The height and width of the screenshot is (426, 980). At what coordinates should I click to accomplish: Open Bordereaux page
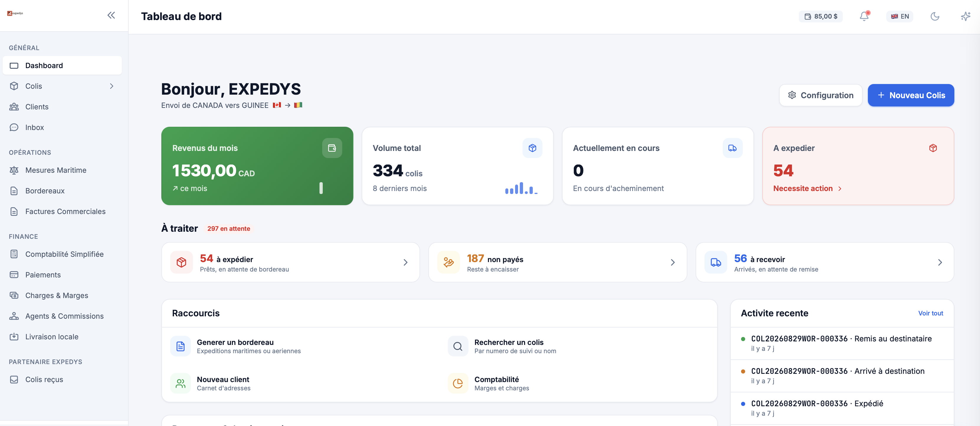click(x=62, y=191)
